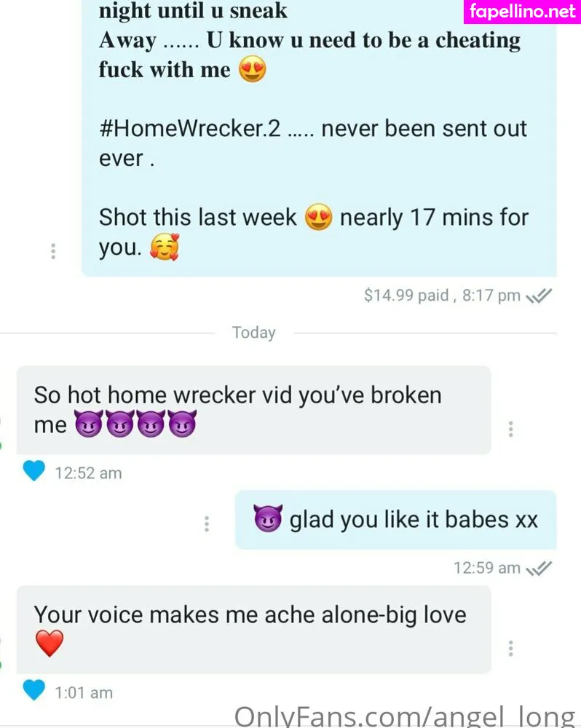Select the 'Today' date separator

coord(253,333)
